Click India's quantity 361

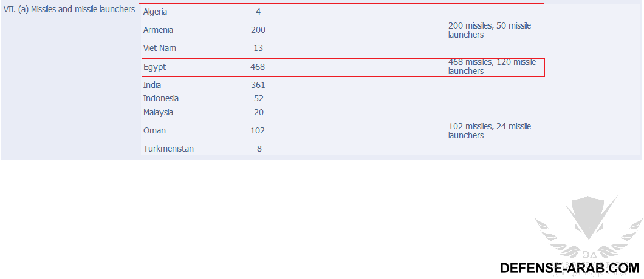(x=258, y=85)
